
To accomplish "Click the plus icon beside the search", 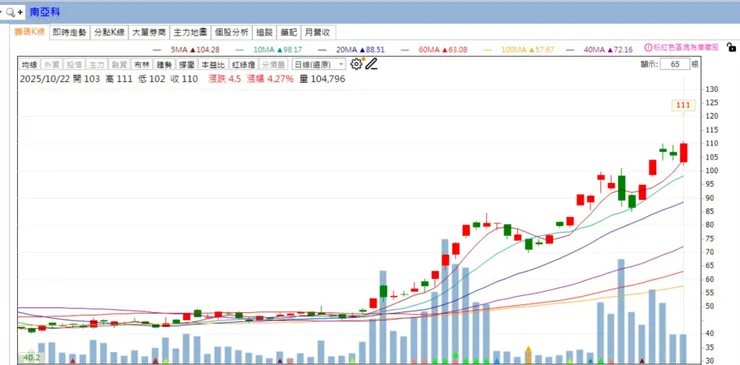I will click(20, 13).
